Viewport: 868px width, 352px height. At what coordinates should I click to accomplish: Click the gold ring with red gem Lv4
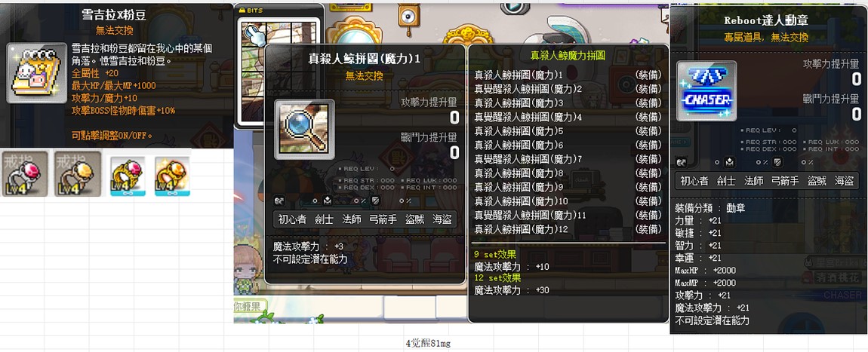(x=128, y=176)
